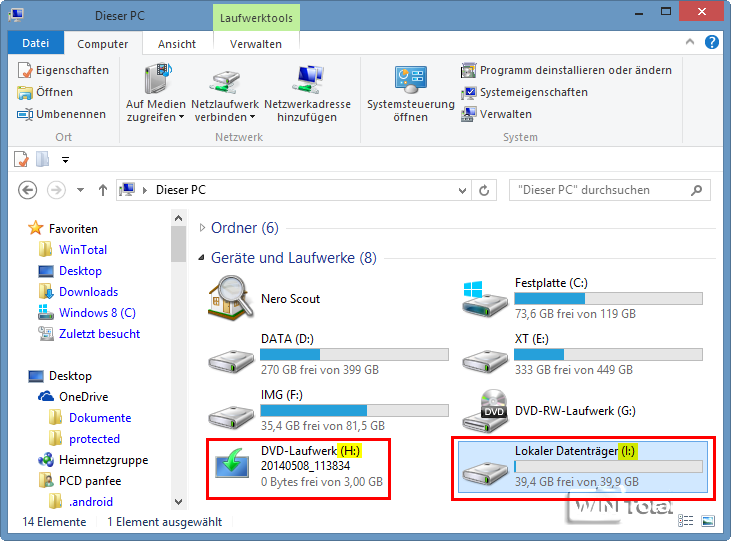The image size is (731, 541).
Task: Click the forward navigation arrow button
Action: 56,190
